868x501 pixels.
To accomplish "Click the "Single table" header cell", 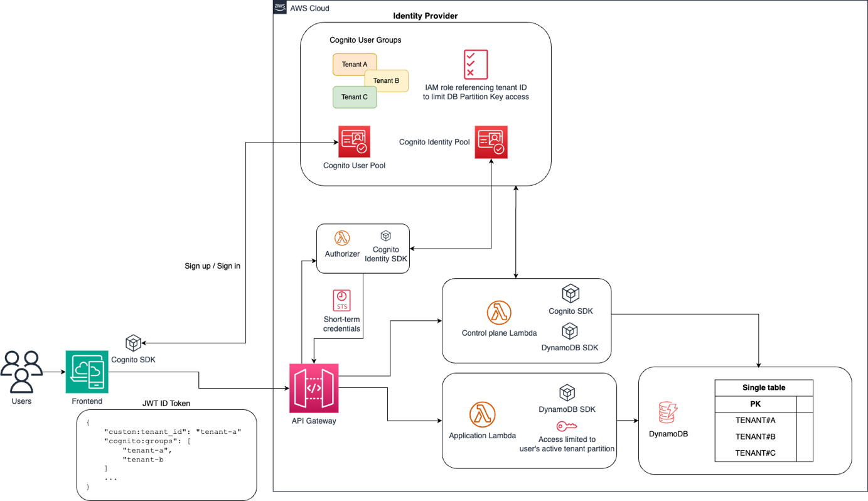I will [x=764, y=387].
